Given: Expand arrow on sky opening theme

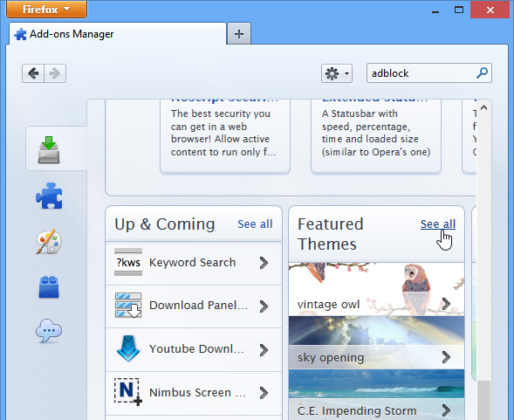Looking at the screenshot, I should tap(446, 357).
